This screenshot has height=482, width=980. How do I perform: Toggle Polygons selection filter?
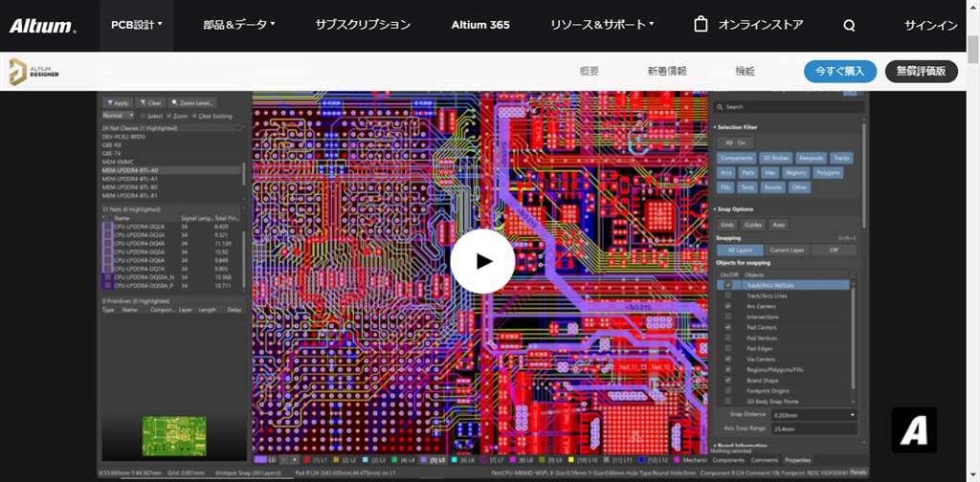click(829, 172)
